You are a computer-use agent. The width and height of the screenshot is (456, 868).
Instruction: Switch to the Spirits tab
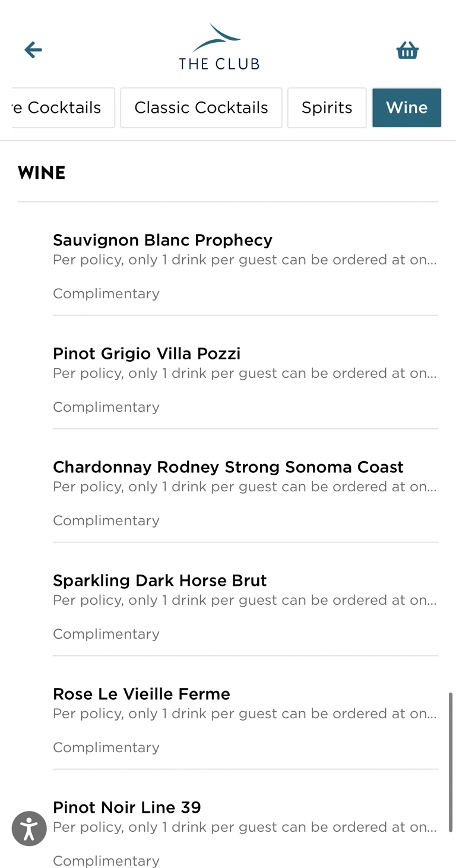[327, 108]
